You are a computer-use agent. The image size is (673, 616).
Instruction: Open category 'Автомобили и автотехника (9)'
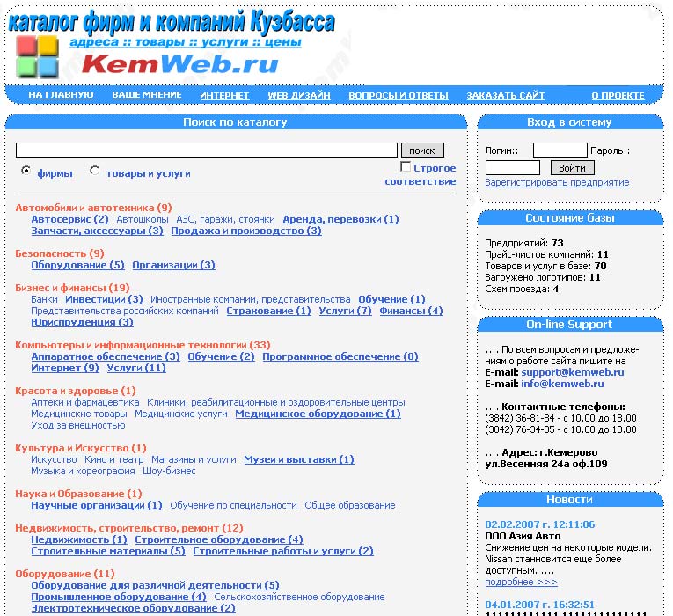point(93,208)
